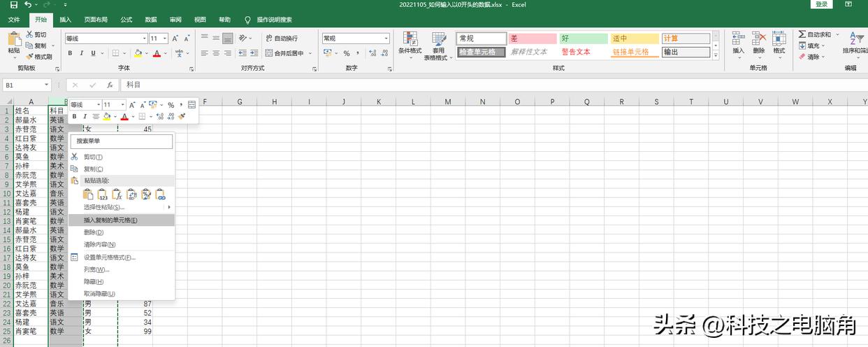Apply ribbon fill color bucket
868x347 pixels.
(x=138, y=53)
